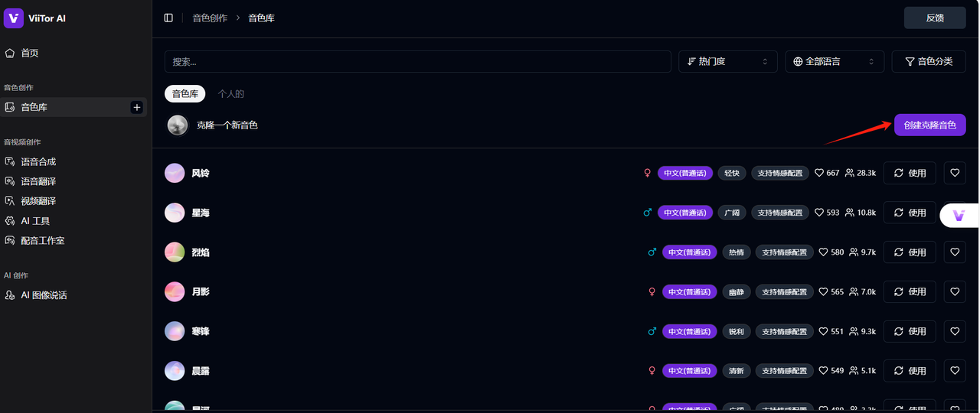Viewport: 980px width, 413px height.
Task: Click the sidebar collapse panel icon
Action: (x=168, y=18)
